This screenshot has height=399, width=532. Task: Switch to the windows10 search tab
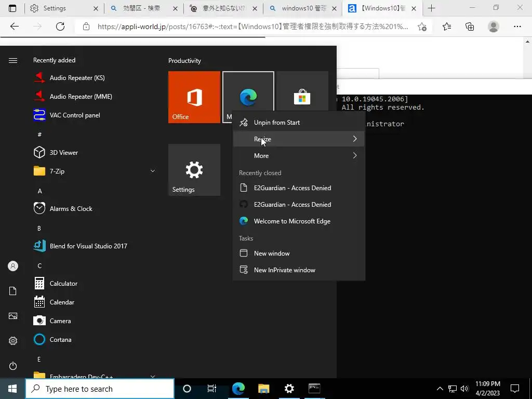tap(303, 8)
